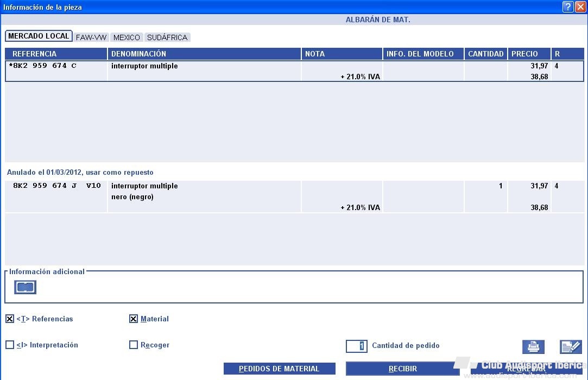The height and width of the screenshot is (380, 588).
Task: Click the CANTIDAD column header
Action: pos(485,54)
